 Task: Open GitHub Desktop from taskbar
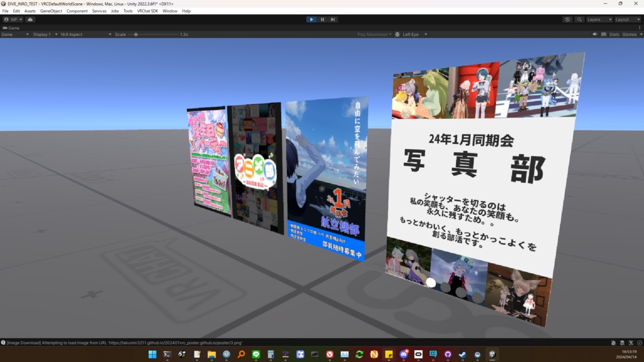[x=448, y=354]
